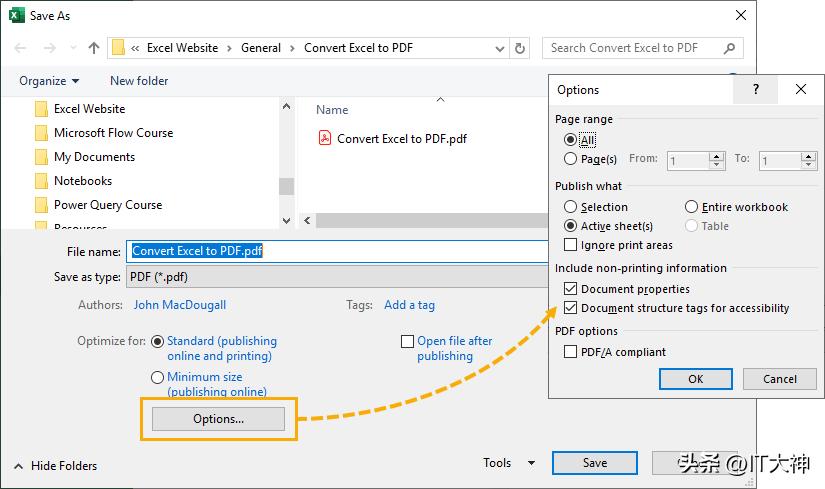Check Open file after publishing
825x489 pixels.
[x=407, y=342]
